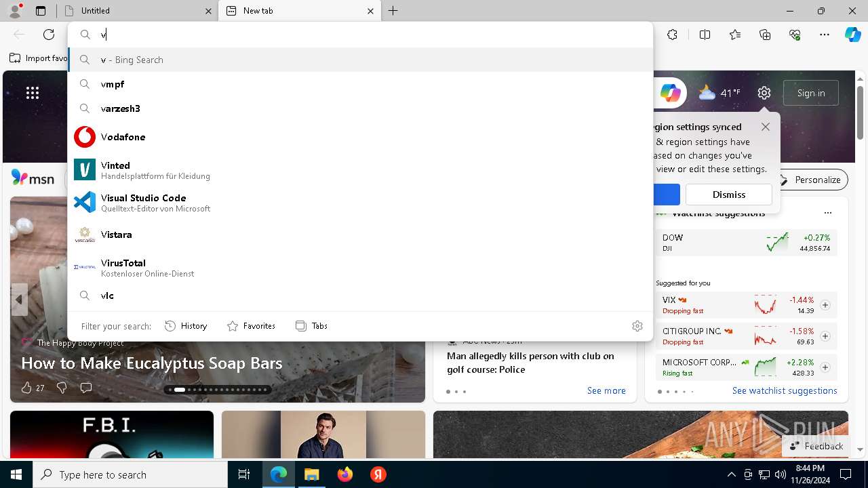Filter search by Tabs

(311, 326)
